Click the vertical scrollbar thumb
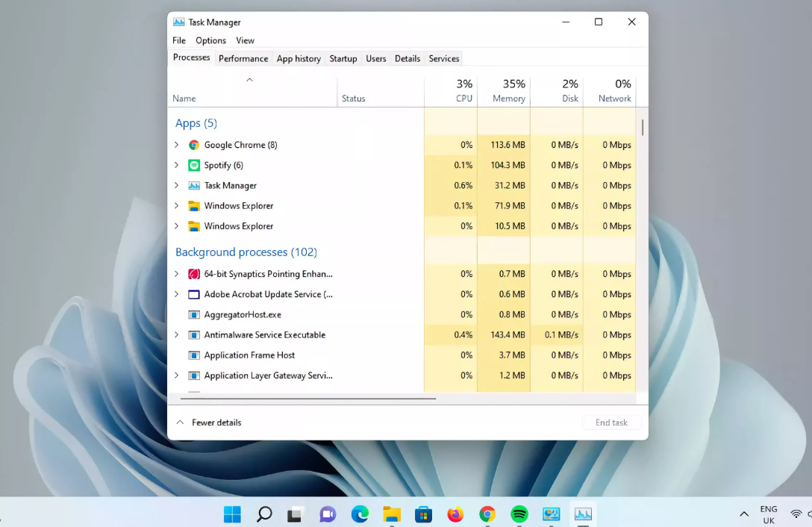 tap(643, 128)
